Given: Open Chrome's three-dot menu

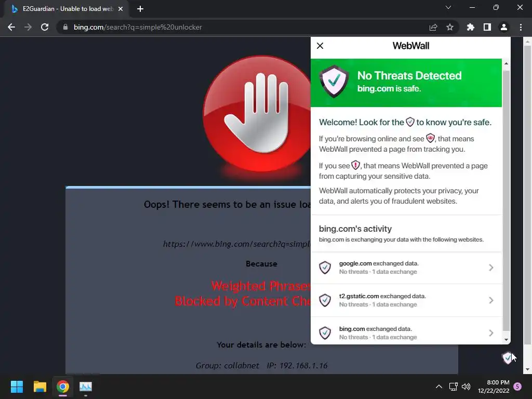Looking at the screenshot, I should click(521, 27).
